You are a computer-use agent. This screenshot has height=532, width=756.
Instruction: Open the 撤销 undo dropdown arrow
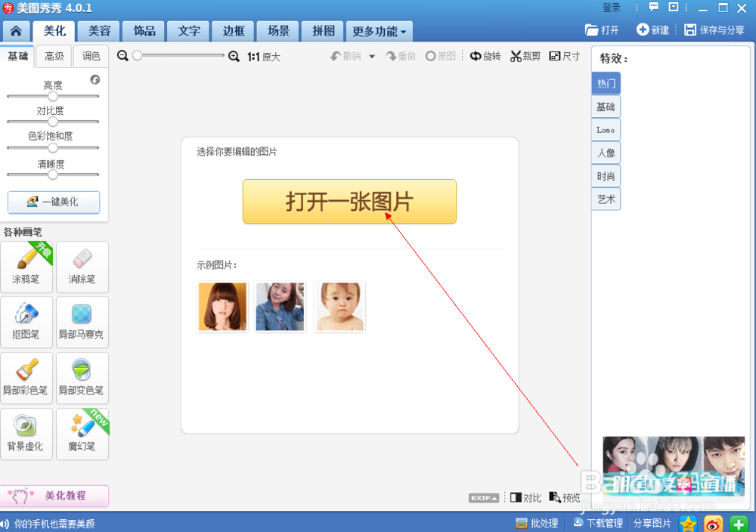pyautogui.click(x=372, y=55)
